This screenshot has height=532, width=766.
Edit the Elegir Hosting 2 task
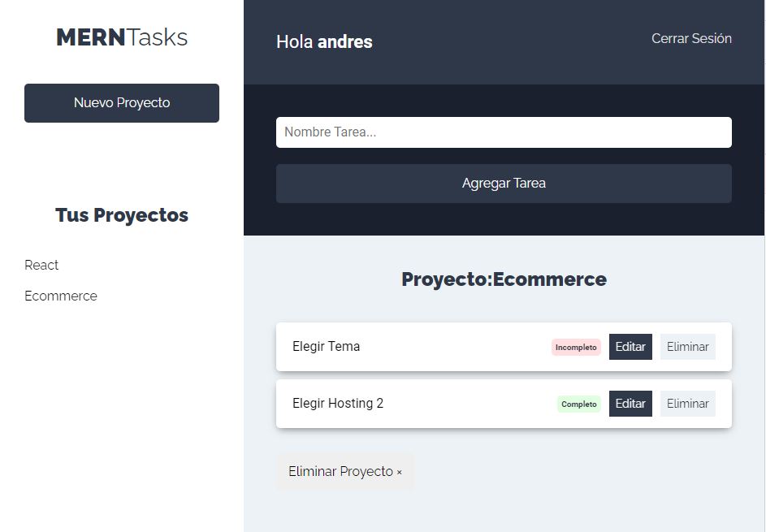[x=630, y=403]
